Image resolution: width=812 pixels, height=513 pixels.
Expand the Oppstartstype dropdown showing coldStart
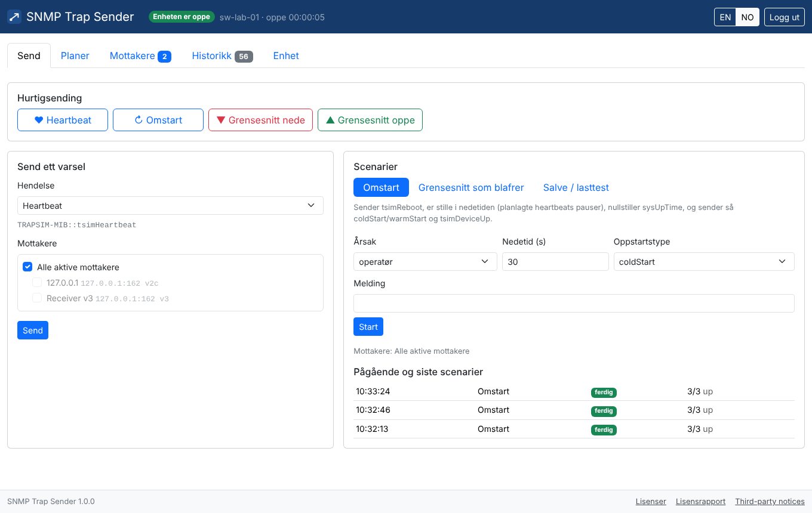[x=704, y=261]
